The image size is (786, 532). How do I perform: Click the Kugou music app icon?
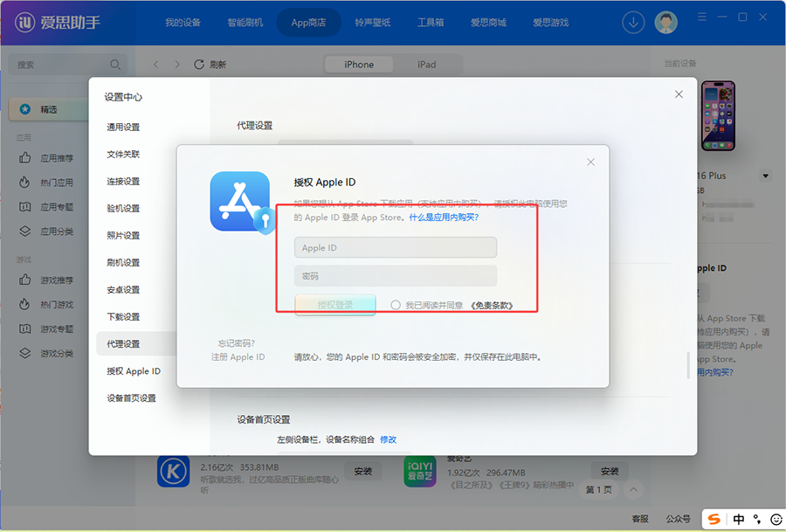174,472
